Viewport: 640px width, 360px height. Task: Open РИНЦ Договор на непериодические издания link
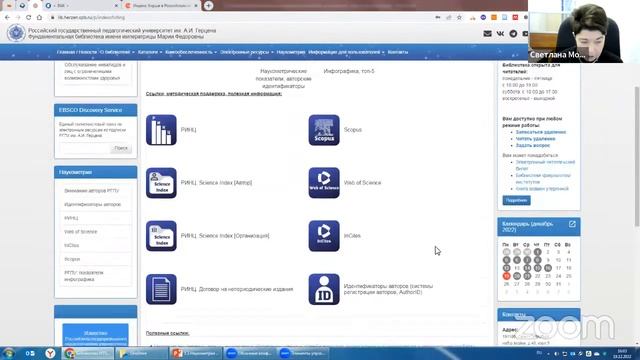click(237, 289)
